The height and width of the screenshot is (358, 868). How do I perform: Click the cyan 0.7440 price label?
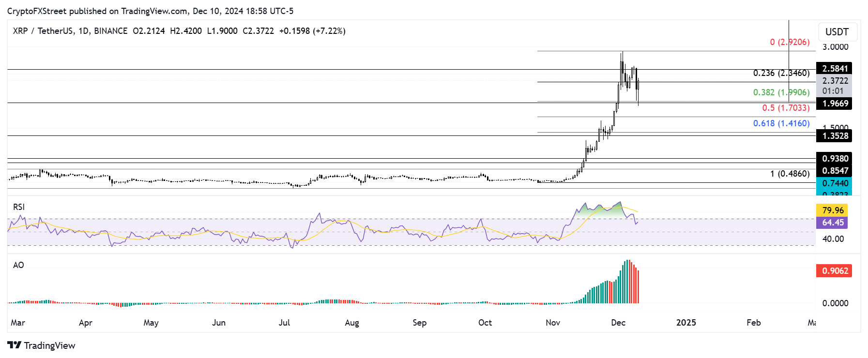(x=835, y=183)
